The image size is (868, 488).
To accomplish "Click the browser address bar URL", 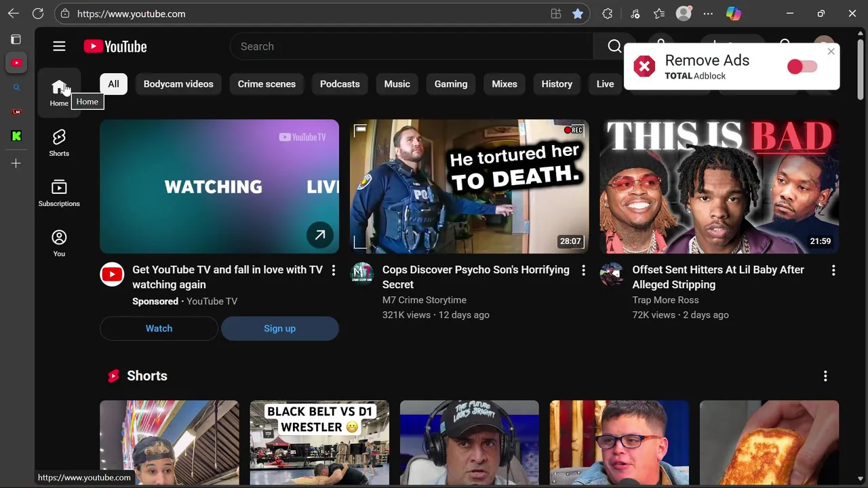I will click(x=131, y=14).
